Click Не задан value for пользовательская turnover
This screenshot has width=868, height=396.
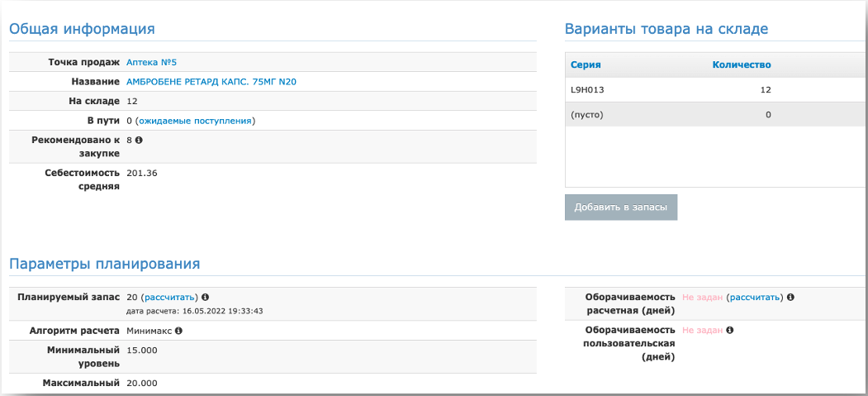[x=703, y=330]
